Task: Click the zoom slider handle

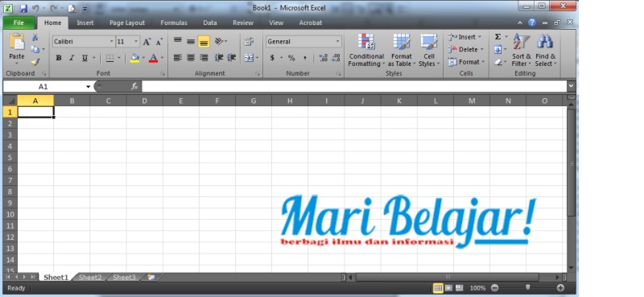Action: [x=528, y=287]
